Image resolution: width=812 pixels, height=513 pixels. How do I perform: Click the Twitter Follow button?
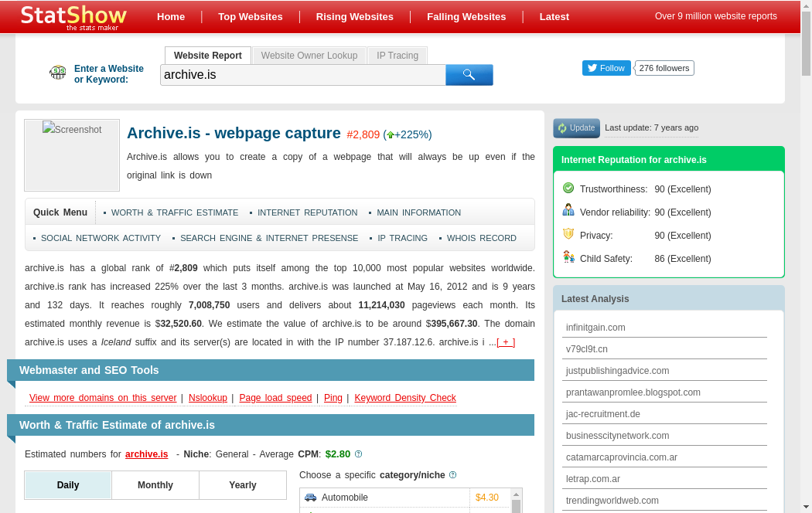606,68
